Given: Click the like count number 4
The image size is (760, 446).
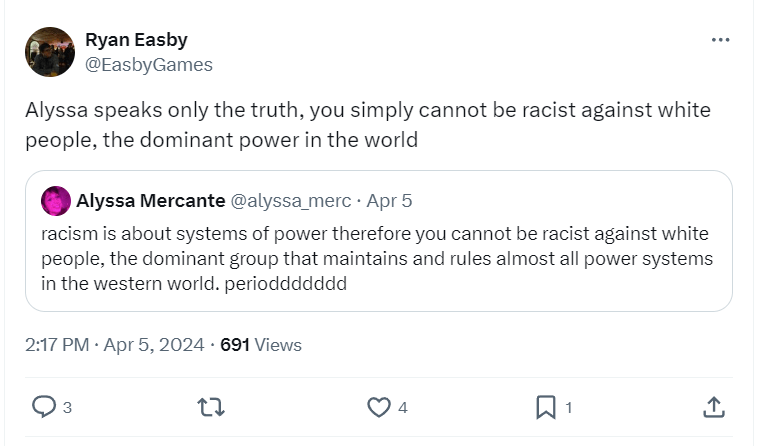Looking at the screenshot, I should click(402, 408).
